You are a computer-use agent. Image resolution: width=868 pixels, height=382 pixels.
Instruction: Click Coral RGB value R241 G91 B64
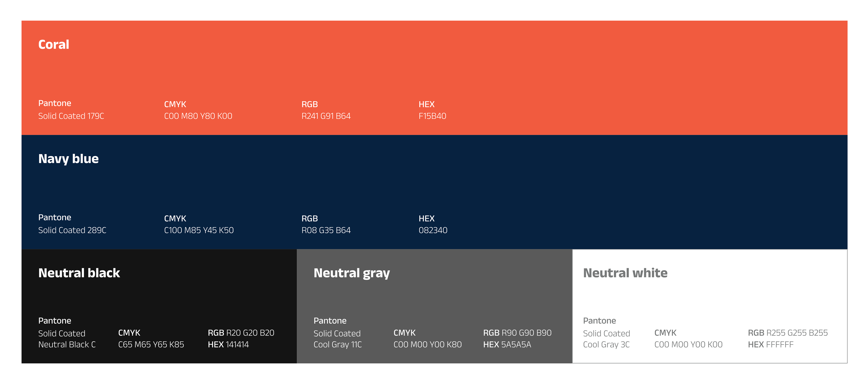(326, 116)
